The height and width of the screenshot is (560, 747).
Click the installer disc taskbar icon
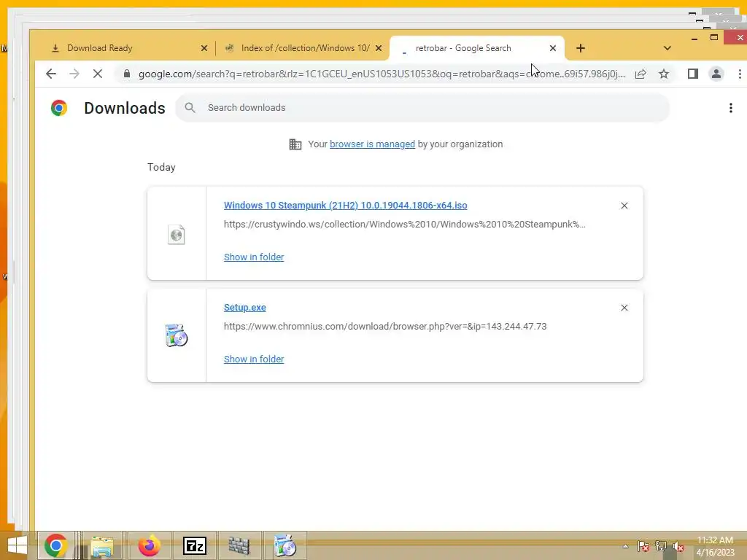[285, 545]
